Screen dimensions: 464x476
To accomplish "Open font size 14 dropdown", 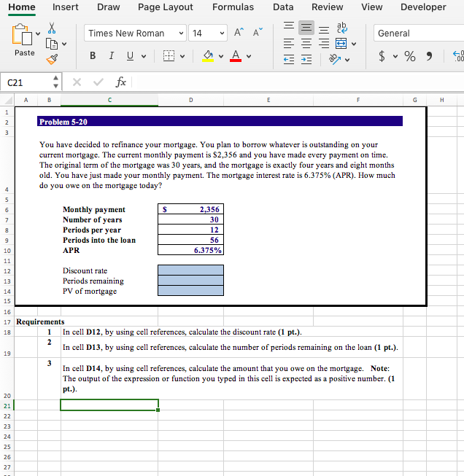I will point(222,33).
